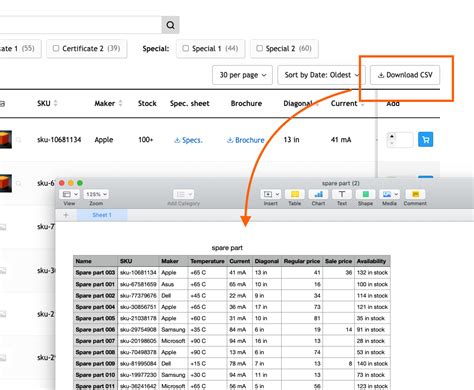474x390 pixels.
Task: Select cell 140 in stock
Action: pyautogui.click(x=372, y=364)
